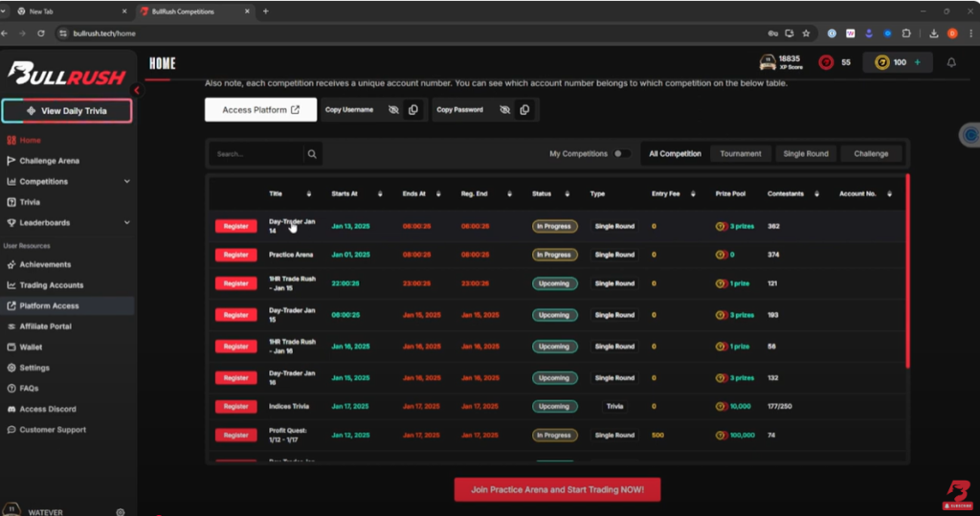
Task: Sort the table by Account No.
Action: 889,194
